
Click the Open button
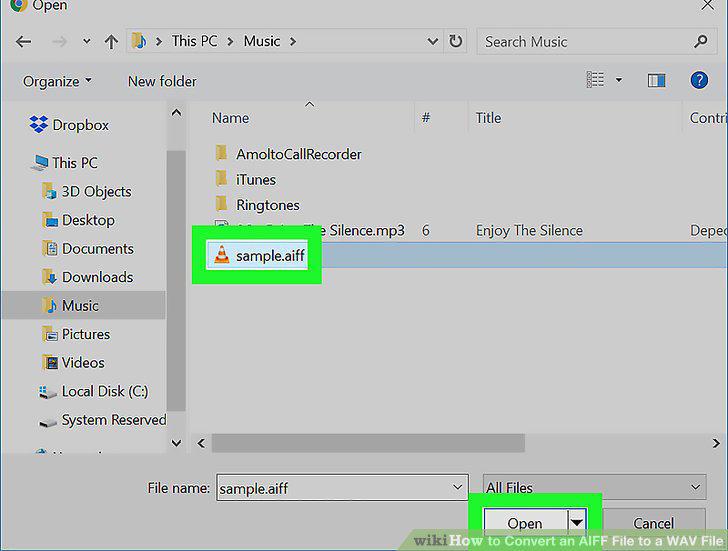[525, 523]
